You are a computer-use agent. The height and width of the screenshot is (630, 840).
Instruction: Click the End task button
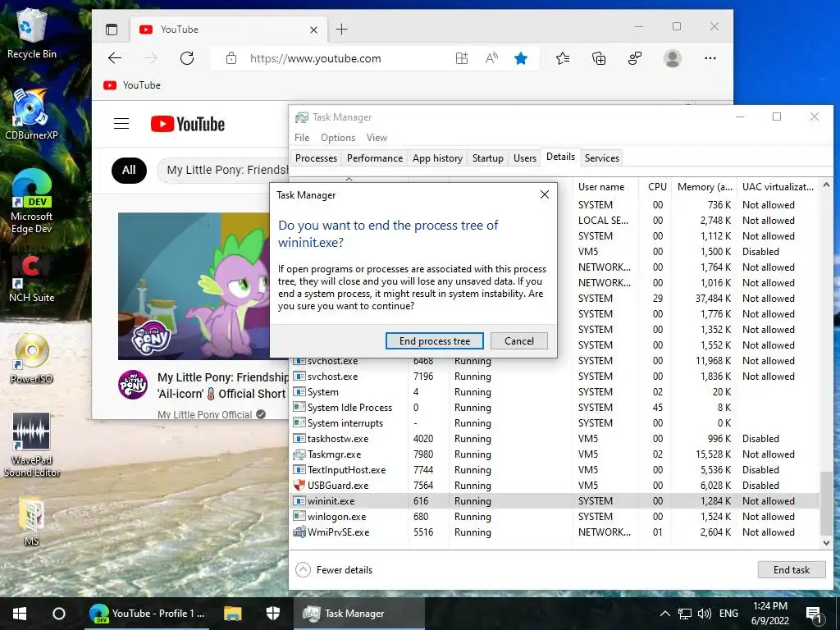point(792,570)
